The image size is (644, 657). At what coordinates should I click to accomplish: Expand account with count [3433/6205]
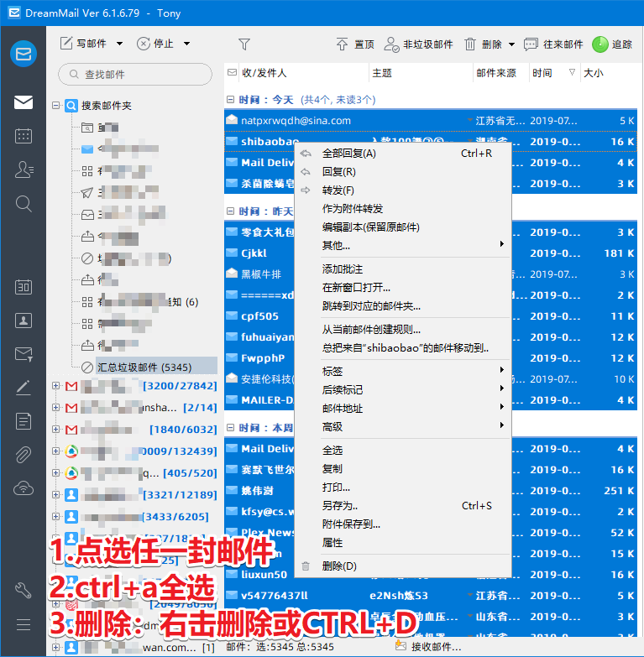click(x=55, y=516)
